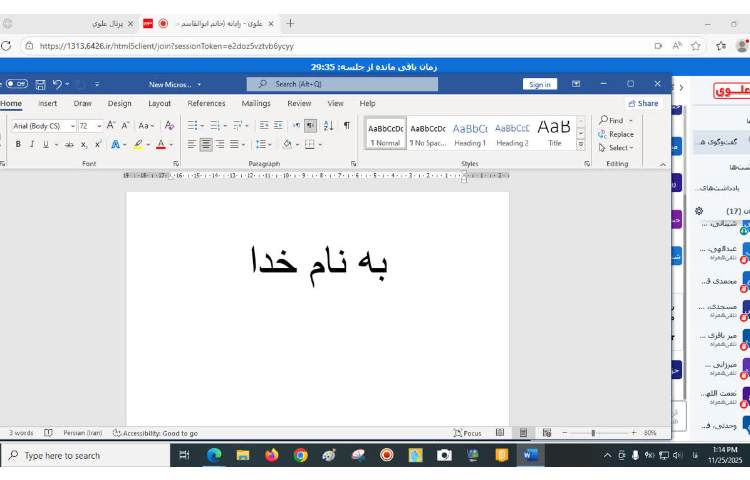
Task: Apply italic formatting to text
Action: 30,144
